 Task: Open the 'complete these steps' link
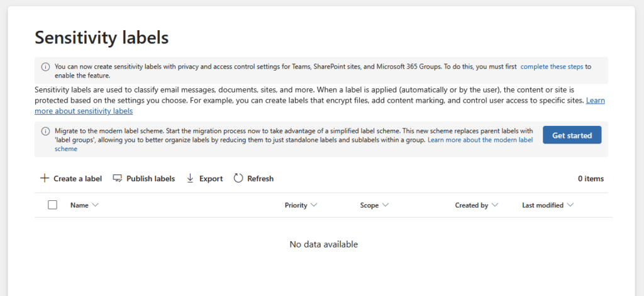point(552,67)
